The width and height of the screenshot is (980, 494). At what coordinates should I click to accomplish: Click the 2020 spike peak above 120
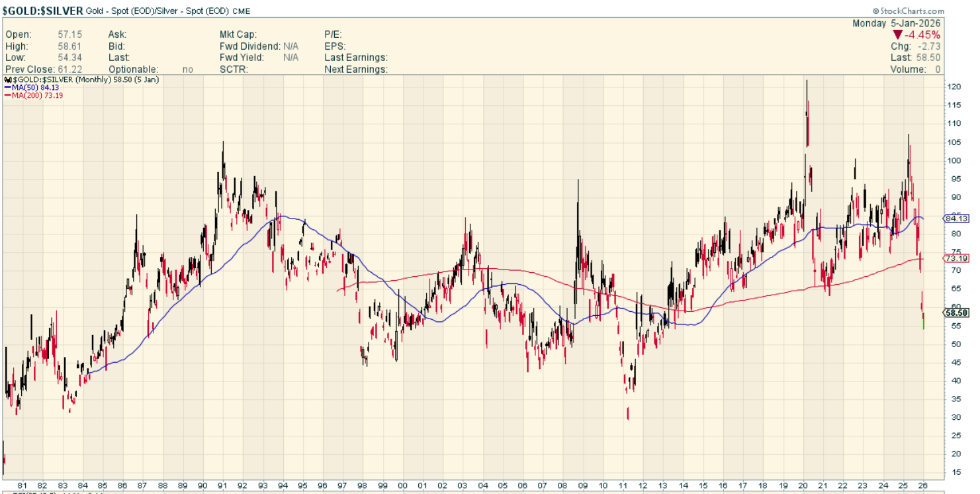(807, 81)
